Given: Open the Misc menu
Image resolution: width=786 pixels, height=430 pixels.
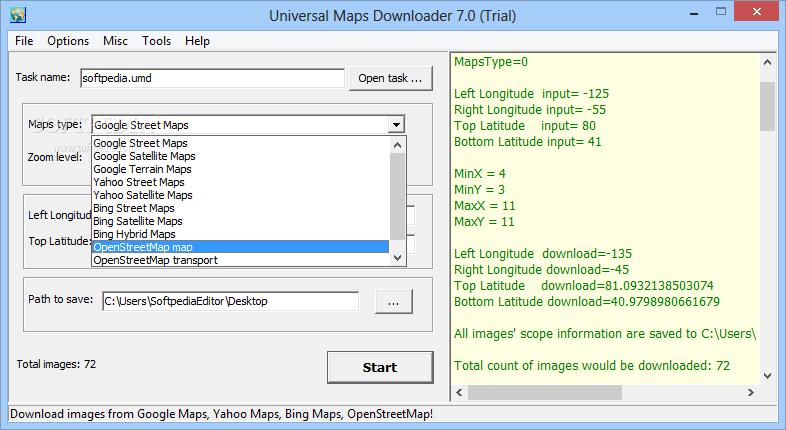Looking at the screenshot, I should click(115, 41).
